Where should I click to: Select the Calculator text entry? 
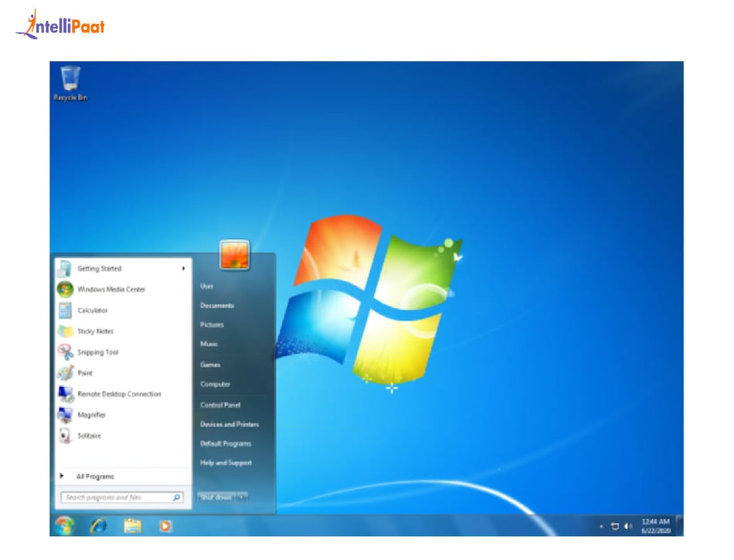[93, 311]
